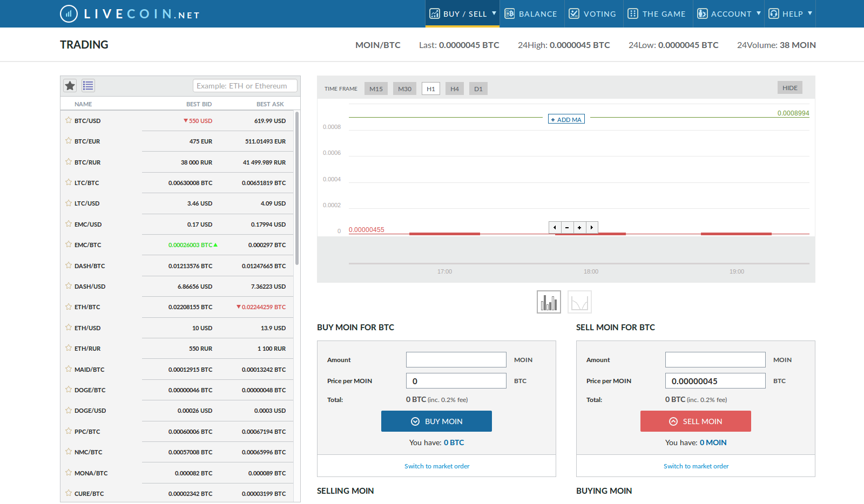Sort pairs by BEST BID column
Image resolution: width=864 pixels, height=504 pixels.
coord(199,104)
